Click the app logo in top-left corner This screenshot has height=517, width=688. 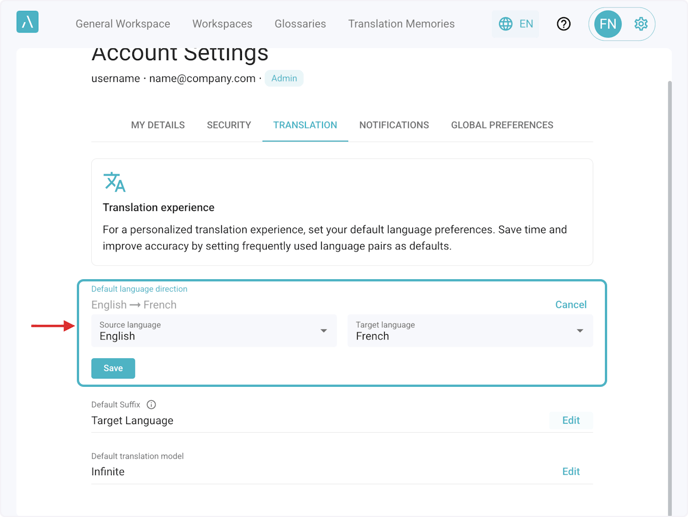click(x=28, y=22)
